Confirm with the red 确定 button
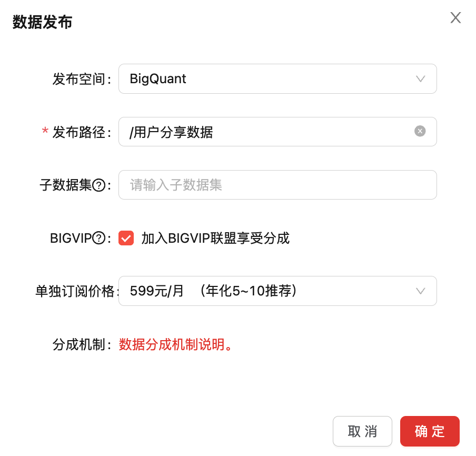This screenshot has width=476, height=456. 430,431
